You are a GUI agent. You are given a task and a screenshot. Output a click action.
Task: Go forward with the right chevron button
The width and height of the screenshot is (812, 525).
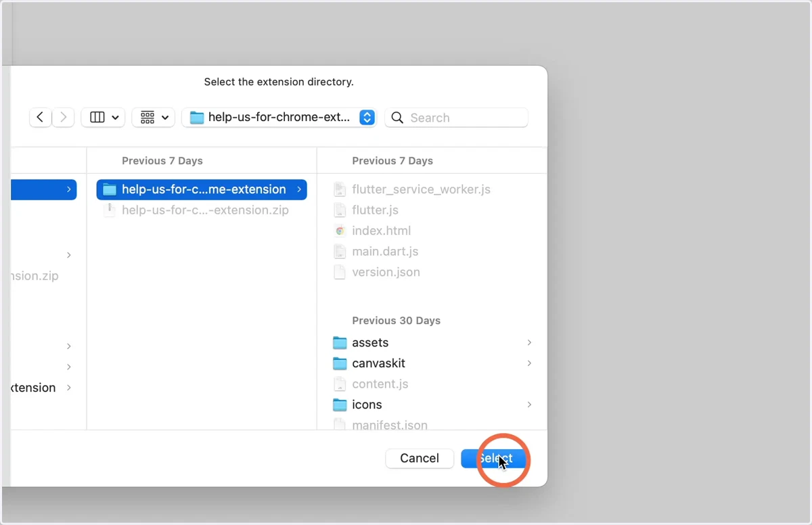click(x=63, y=118)
